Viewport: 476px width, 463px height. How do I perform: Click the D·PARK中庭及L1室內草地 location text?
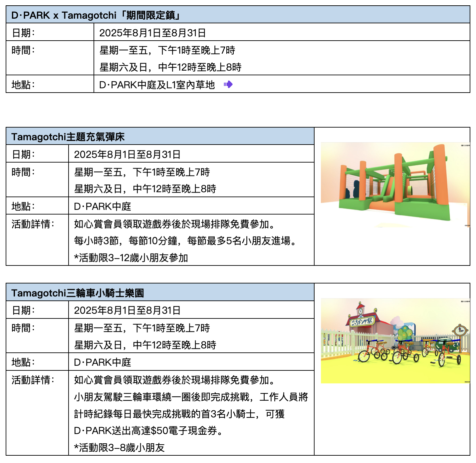point(157,85)
